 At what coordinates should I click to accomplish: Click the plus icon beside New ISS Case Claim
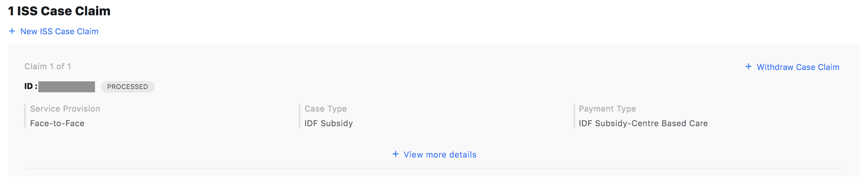coord(12,31)
